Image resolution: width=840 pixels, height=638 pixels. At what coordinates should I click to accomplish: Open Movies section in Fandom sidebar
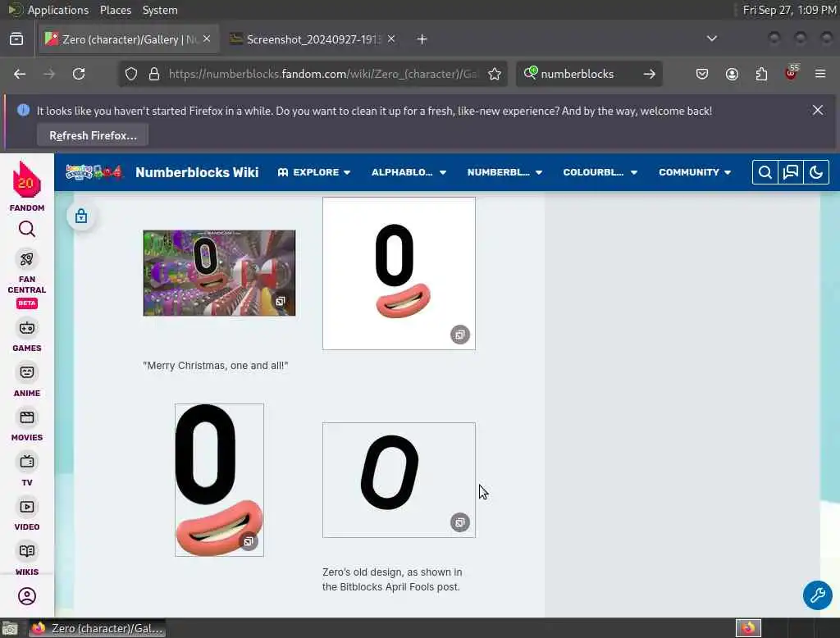click(x=27, y=426)
